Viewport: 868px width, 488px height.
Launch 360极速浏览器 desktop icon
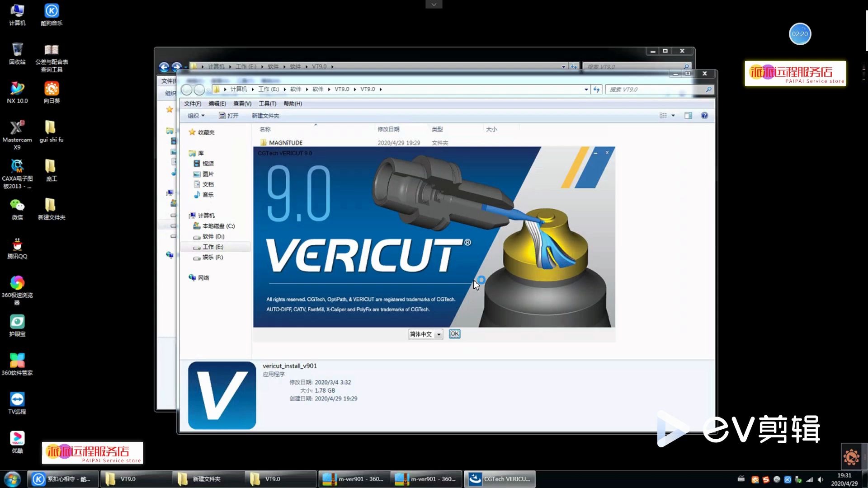pyautogui.click(x=17, y=290)
